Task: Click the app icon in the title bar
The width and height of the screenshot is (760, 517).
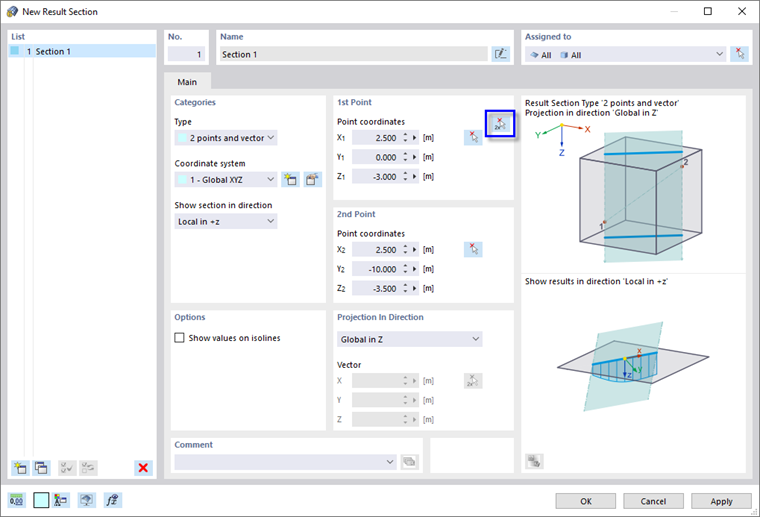Action: click(x=12, y=12)
